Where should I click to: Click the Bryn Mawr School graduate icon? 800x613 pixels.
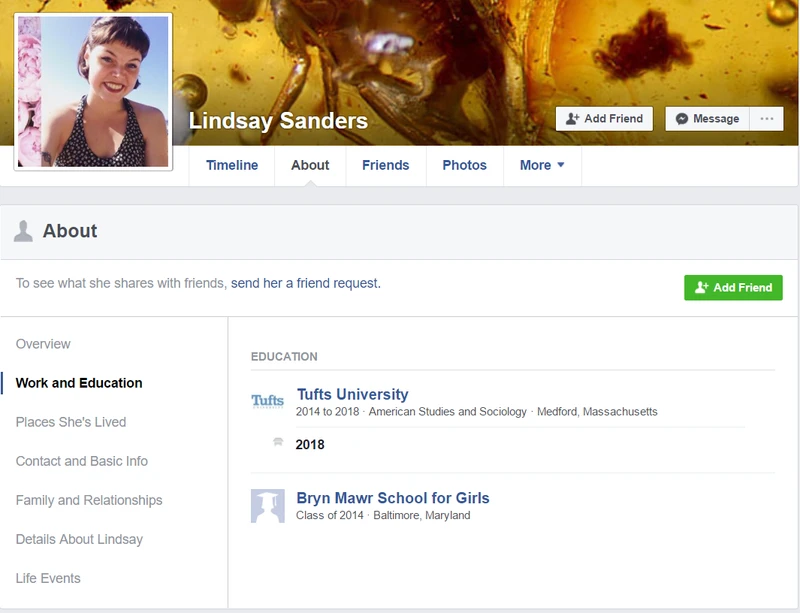click(x=267, y=506)
